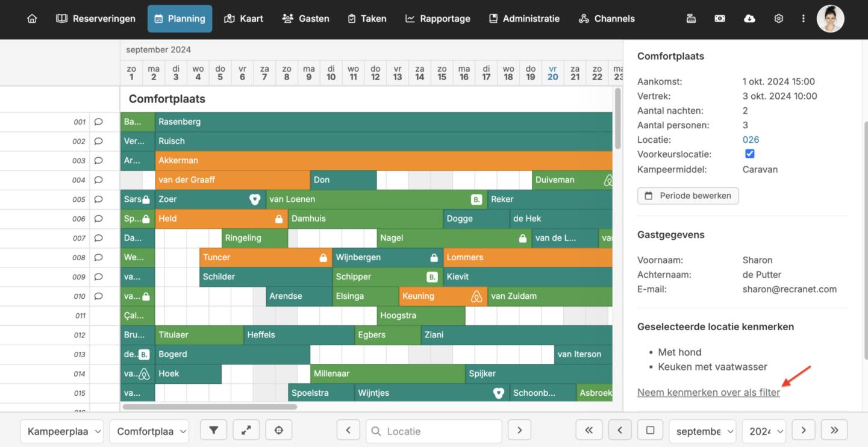Viewport: 868px width, 447px height.
Task: Go to the Reserveringen menu
Action: (x=96, y=19)
